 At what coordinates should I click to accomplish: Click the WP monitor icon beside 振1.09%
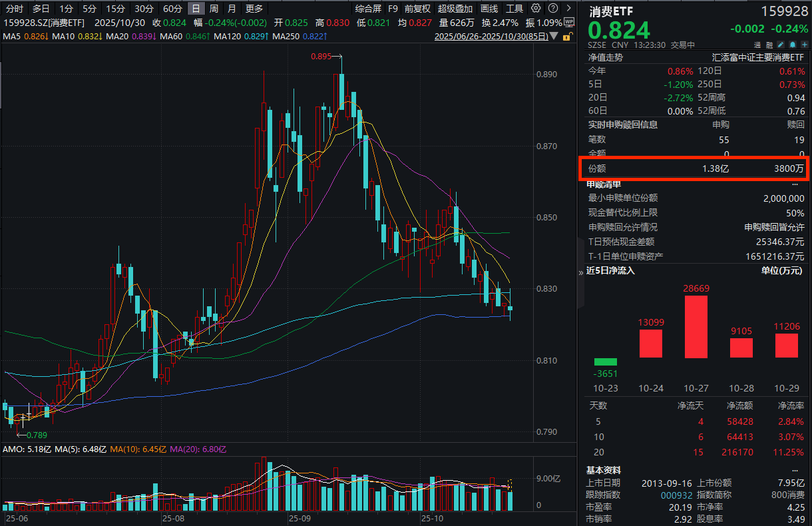pyautogui.click(x=570, y=22)
